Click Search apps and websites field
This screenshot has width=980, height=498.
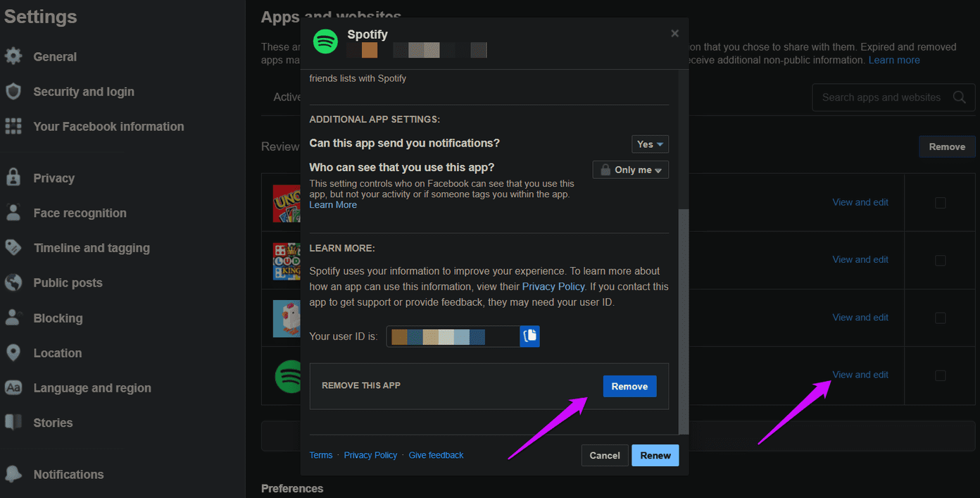(893, 97)
